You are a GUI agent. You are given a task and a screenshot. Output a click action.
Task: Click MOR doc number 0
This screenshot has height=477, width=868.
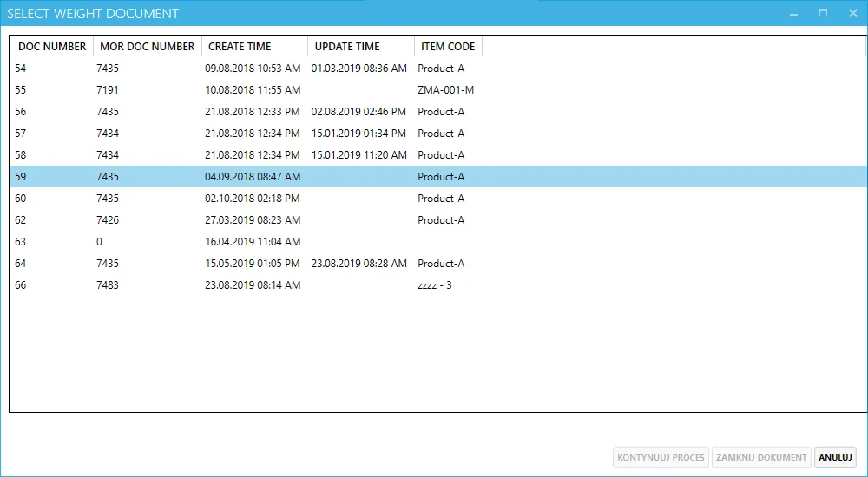(x=99, y=241)
